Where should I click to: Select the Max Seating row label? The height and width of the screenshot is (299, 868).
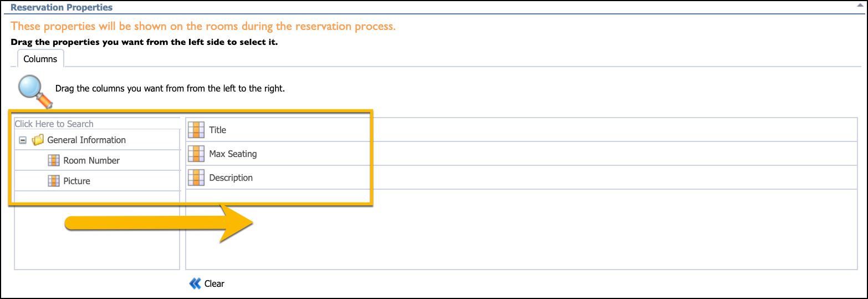233,154
